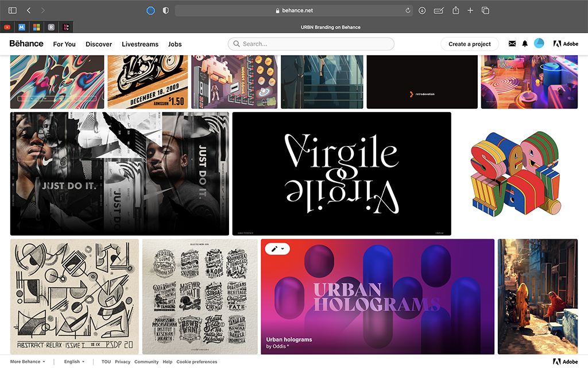Click the Adobe logo in the footer
The height and width of the screenshot is (368, 588).
click(x=566, y=362)
